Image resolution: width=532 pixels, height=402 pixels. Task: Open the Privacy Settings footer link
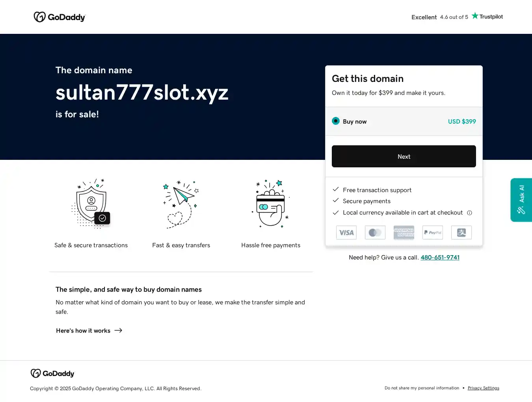click(483, 388)
